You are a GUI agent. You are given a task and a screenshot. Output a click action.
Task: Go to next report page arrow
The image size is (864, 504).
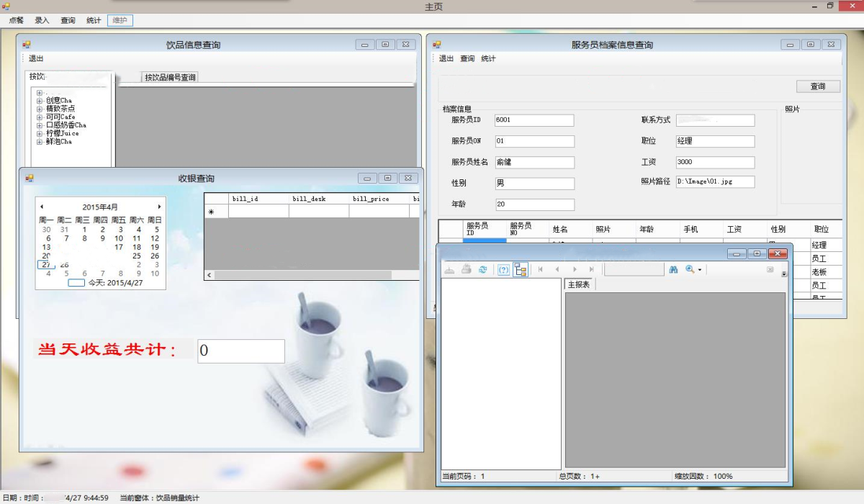[575, 269]
